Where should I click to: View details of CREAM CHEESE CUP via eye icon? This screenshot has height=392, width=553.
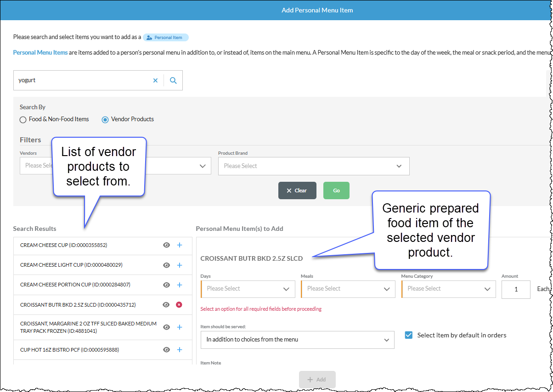tap(167, 245)
